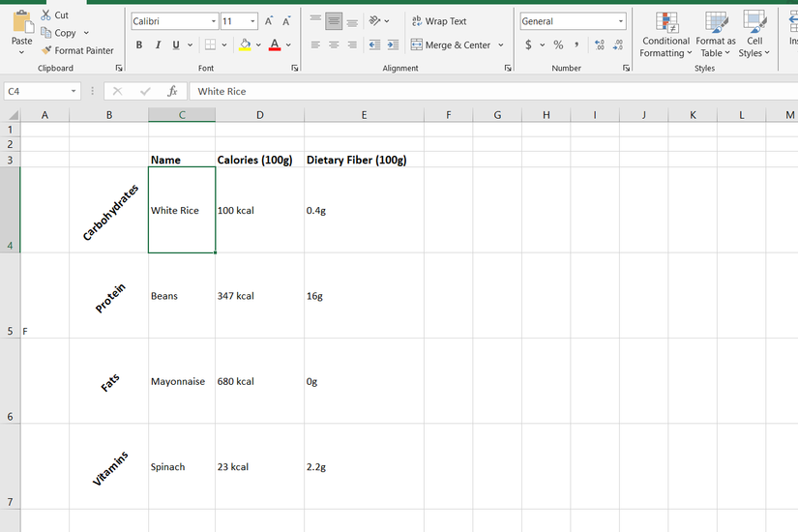Apply Percent style
The width and height of the screenshot is (798, 532).
pyautogui.click(x=559, y=44)
